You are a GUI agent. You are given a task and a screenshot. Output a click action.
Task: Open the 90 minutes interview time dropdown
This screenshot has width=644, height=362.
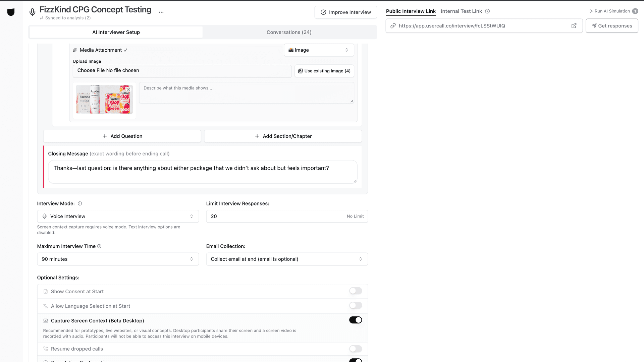pyautogui.click(x=118, y=259)
